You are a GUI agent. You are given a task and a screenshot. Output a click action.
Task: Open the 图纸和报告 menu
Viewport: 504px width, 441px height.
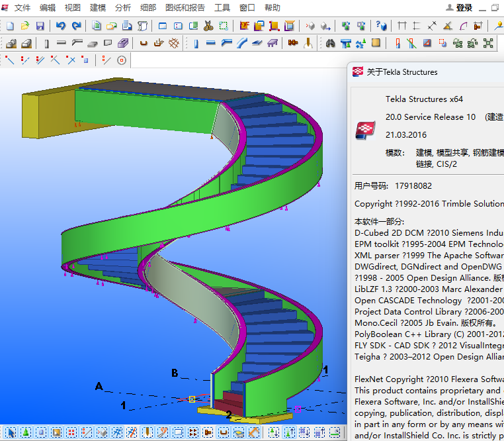pos(185,8)
